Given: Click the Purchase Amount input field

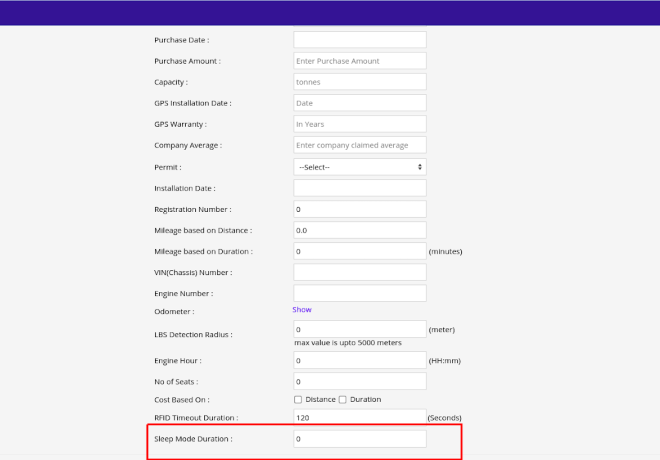Looking at the screenshot, I should pos(360,61).
